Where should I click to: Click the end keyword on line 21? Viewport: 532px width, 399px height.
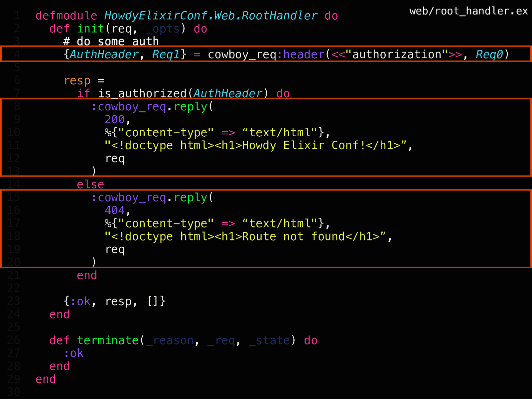pos(87,275)
